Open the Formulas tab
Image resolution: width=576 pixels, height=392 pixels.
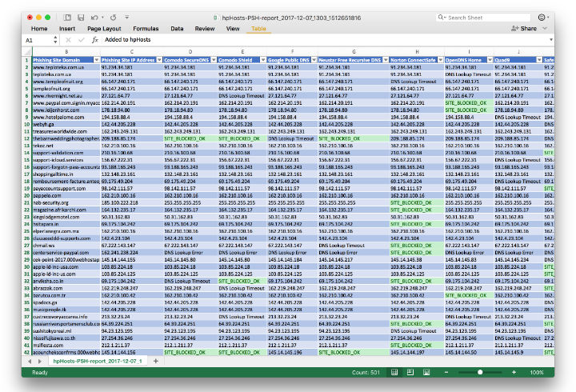pyautogui.click(x=146, y=28)
